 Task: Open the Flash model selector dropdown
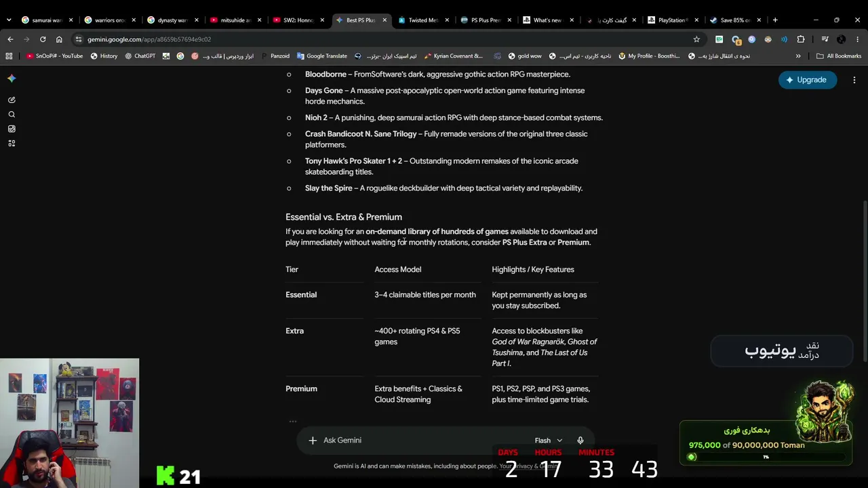(x=548, y=441)
